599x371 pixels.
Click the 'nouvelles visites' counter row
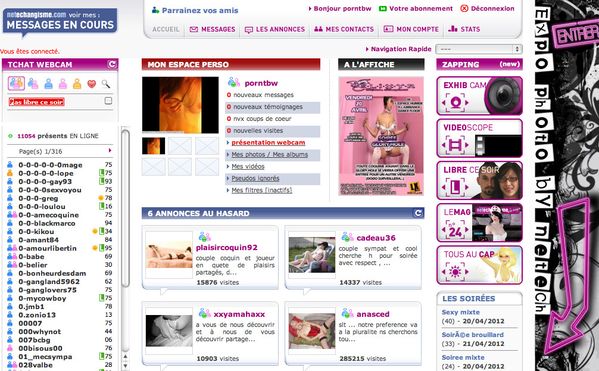pos(273,131)
